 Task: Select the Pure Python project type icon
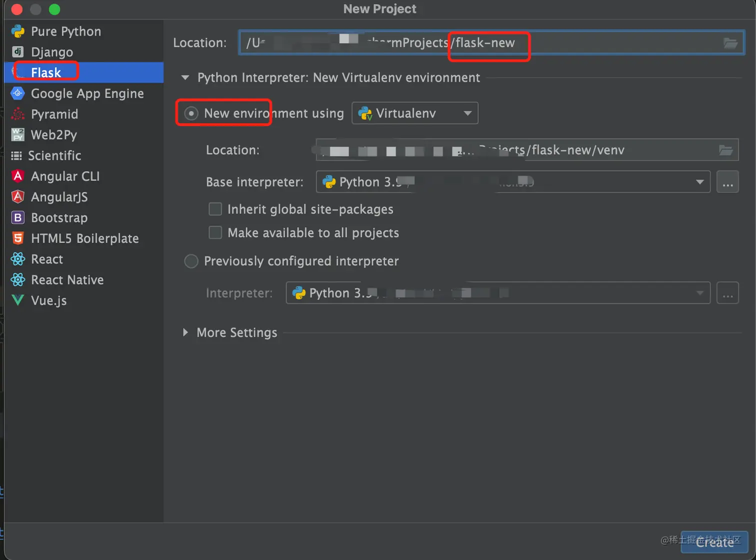18,32
